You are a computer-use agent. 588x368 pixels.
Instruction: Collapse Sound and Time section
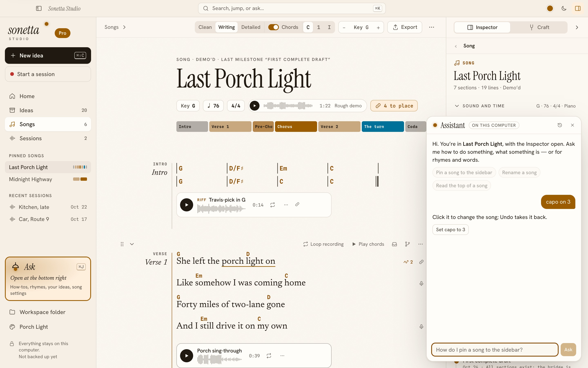[x=457, y=106]
